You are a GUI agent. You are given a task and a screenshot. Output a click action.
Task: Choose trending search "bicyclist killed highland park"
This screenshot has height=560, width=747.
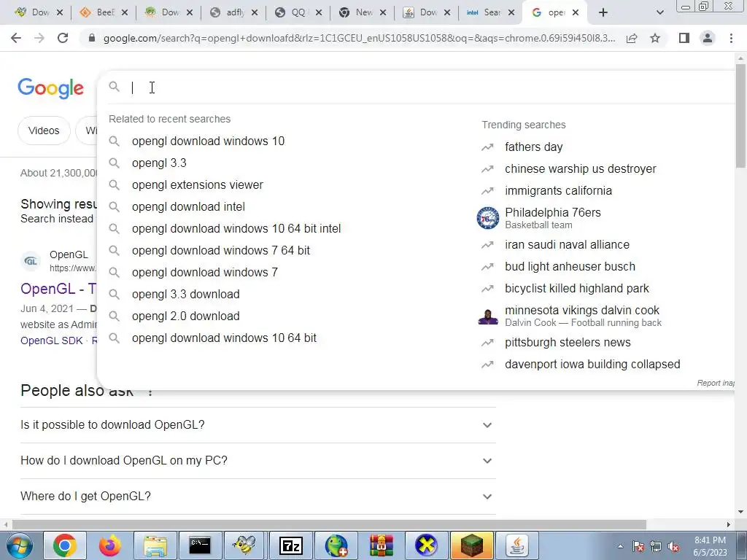(x=577, y=289)
